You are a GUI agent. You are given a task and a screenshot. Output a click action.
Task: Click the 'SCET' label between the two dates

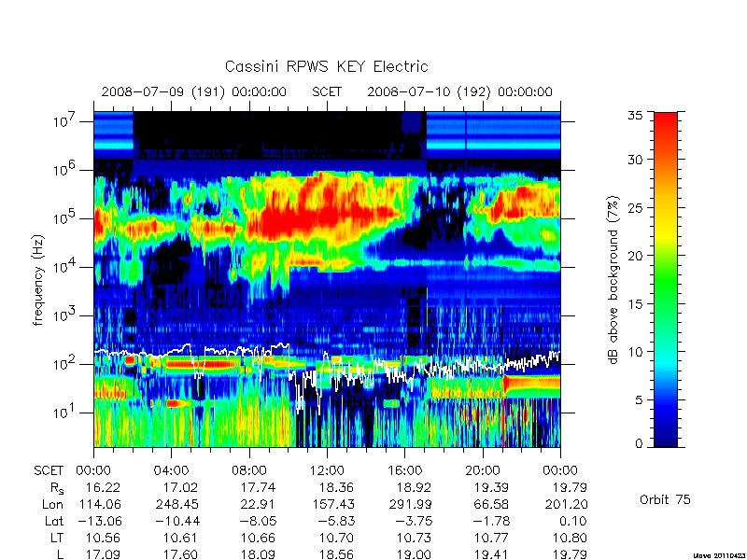pos(327,91)
